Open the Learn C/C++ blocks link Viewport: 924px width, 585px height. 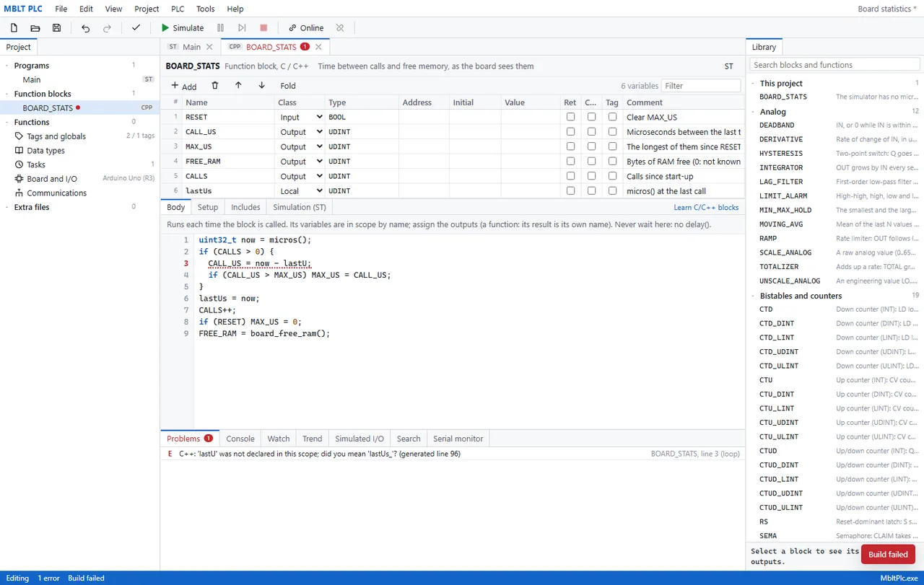coord(706,207)
